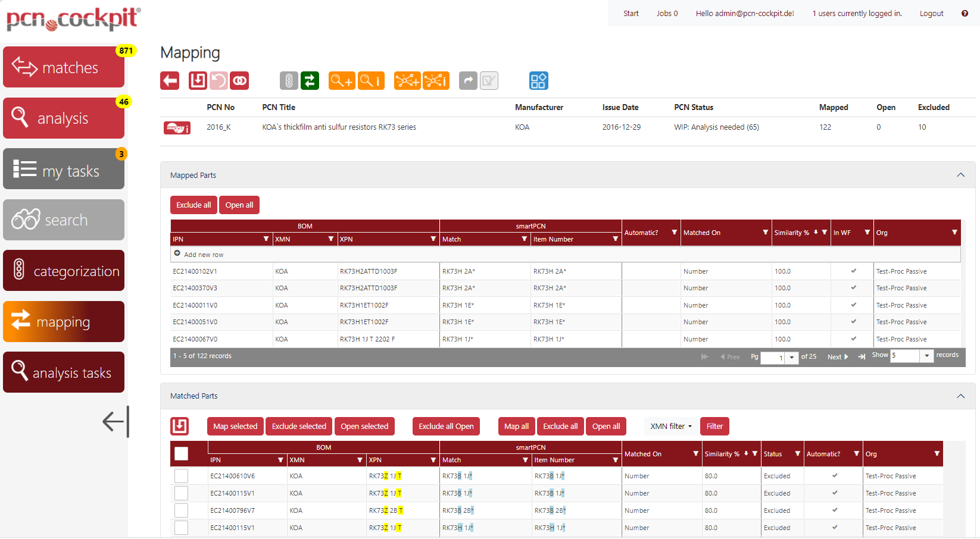Open the Show records count dropdown
This screenshot has width=980, height=539.
[926, 356]
